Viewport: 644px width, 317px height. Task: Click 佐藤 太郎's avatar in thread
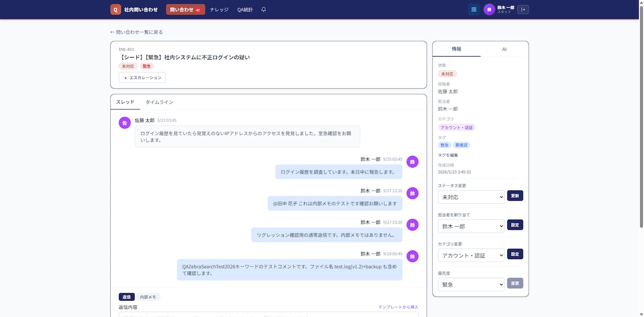[x=125, y=123]
